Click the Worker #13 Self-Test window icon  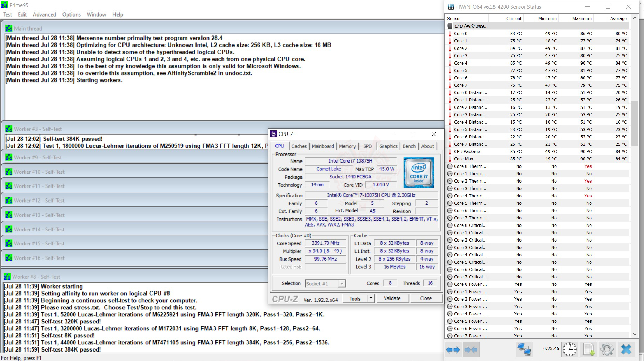click(x=9, y=215)
